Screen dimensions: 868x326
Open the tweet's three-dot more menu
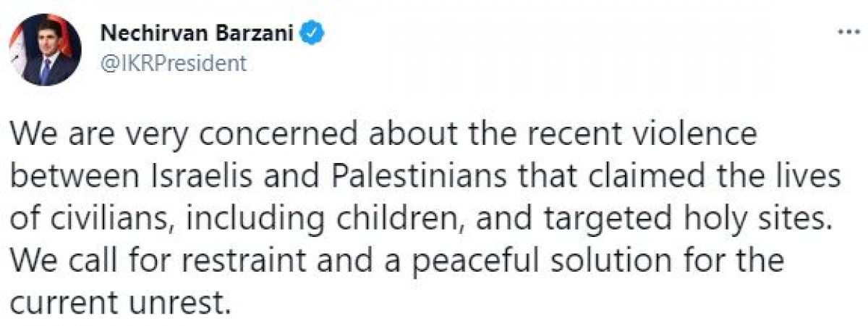pos(846,33)
